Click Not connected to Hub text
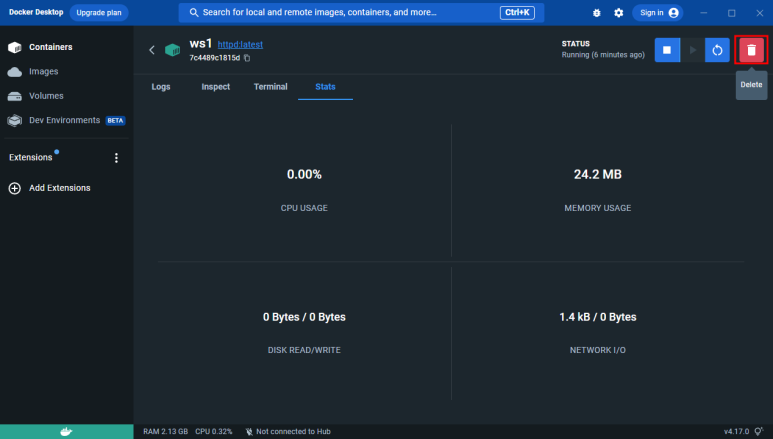 click(x=293, y=432)
